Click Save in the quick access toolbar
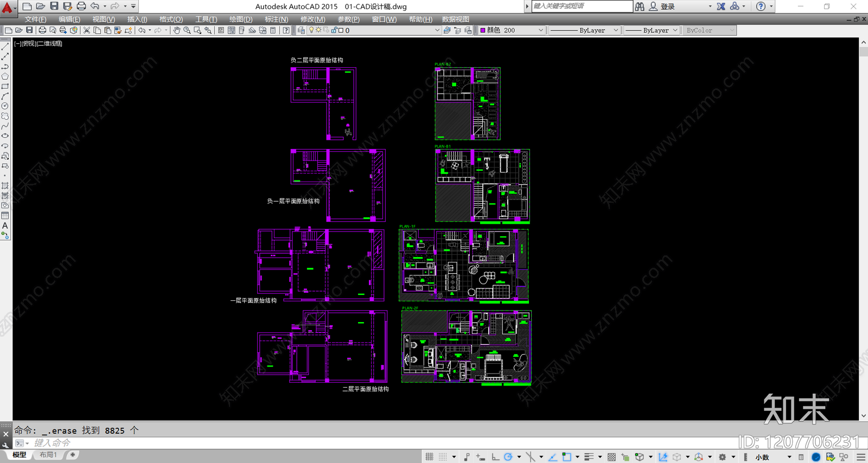The width and height of the screenshot is (868, 463). pyautogui.click(x=54, y=7)
